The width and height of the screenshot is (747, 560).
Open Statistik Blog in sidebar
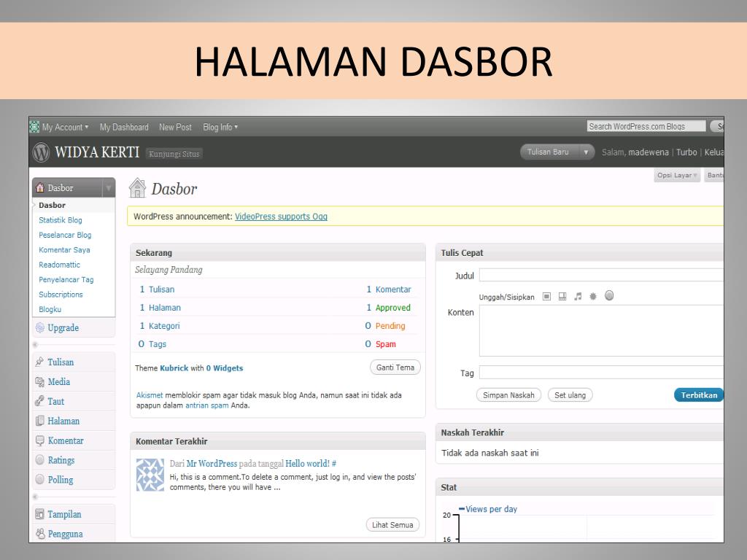pyautogui.click(x=61, y=220)
